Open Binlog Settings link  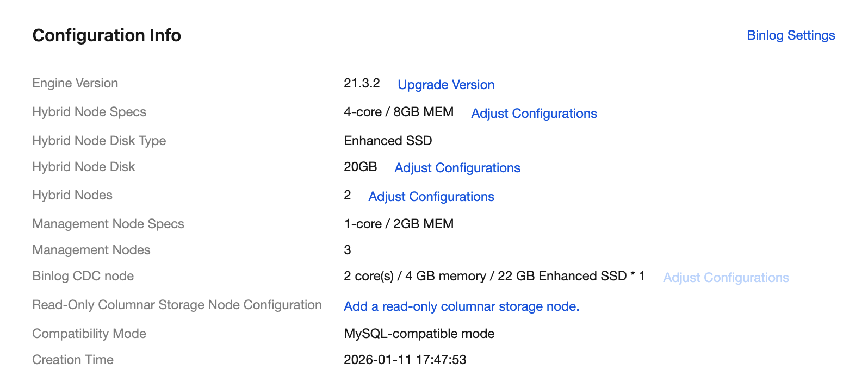[x=790, y=35]
